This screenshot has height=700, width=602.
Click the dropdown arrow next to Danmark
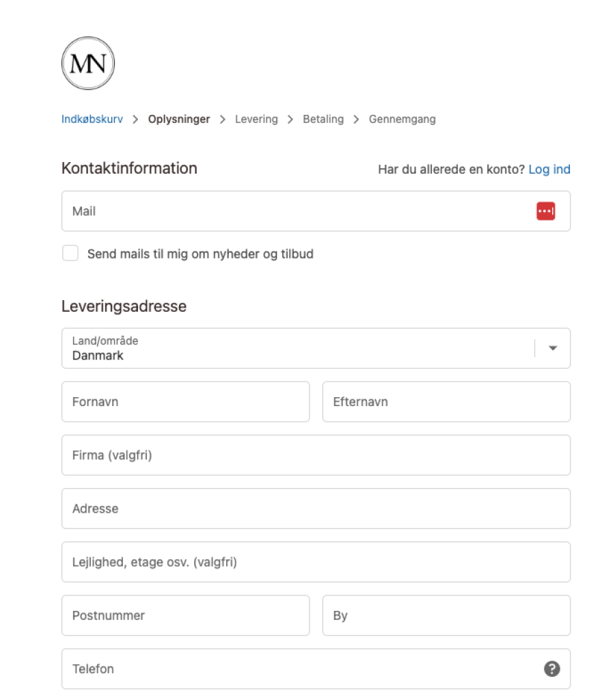pyautogui.click(x=553, y=349)
